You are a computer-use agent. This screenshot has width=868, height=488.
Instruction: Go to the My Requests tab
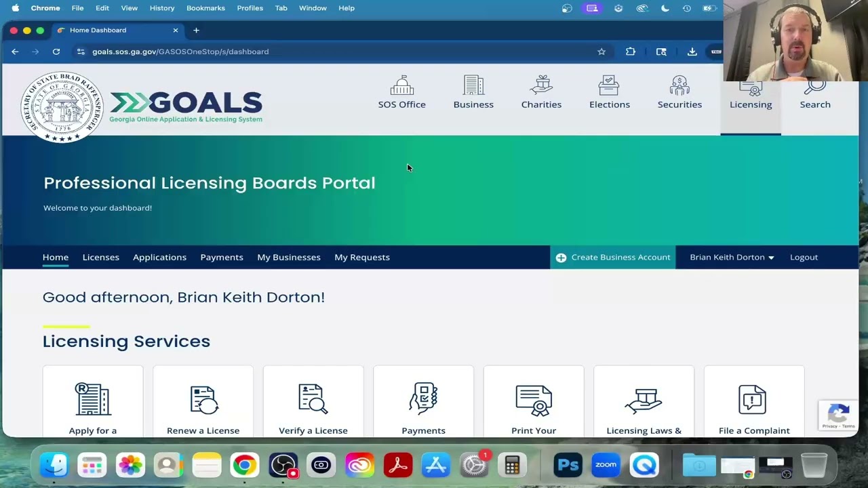(362, 258)
